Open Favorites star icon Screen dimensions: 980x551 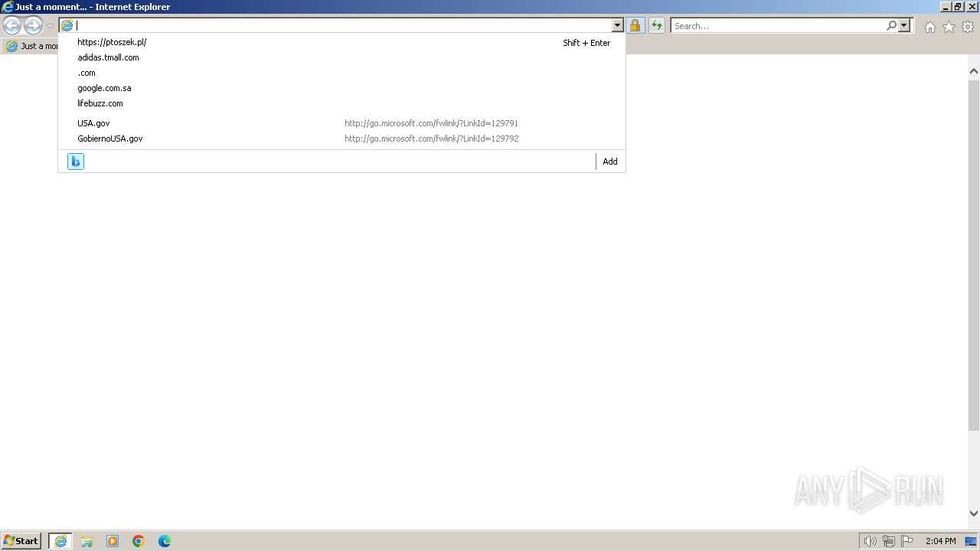click(949, 27)
